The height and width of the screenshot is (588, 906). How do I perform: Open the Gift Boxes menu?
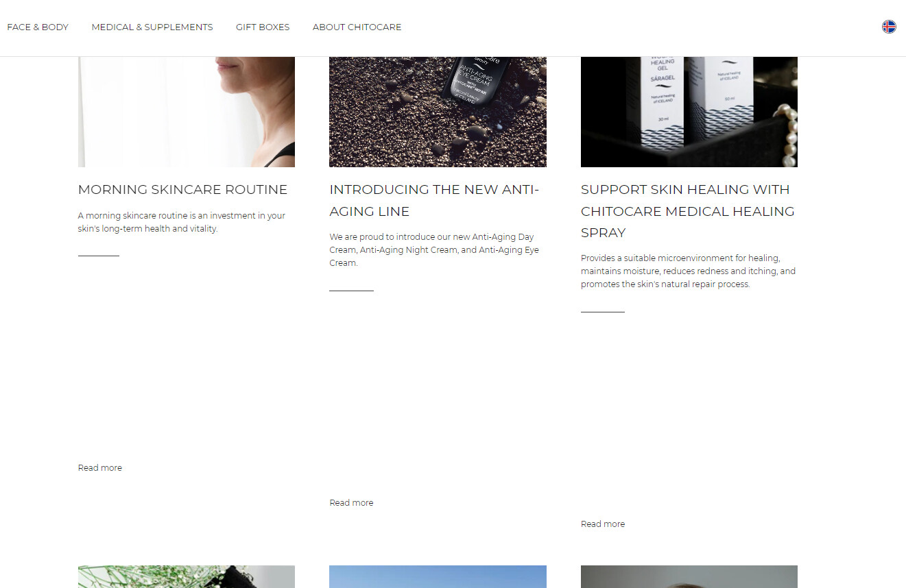click(x=263, y=27)
